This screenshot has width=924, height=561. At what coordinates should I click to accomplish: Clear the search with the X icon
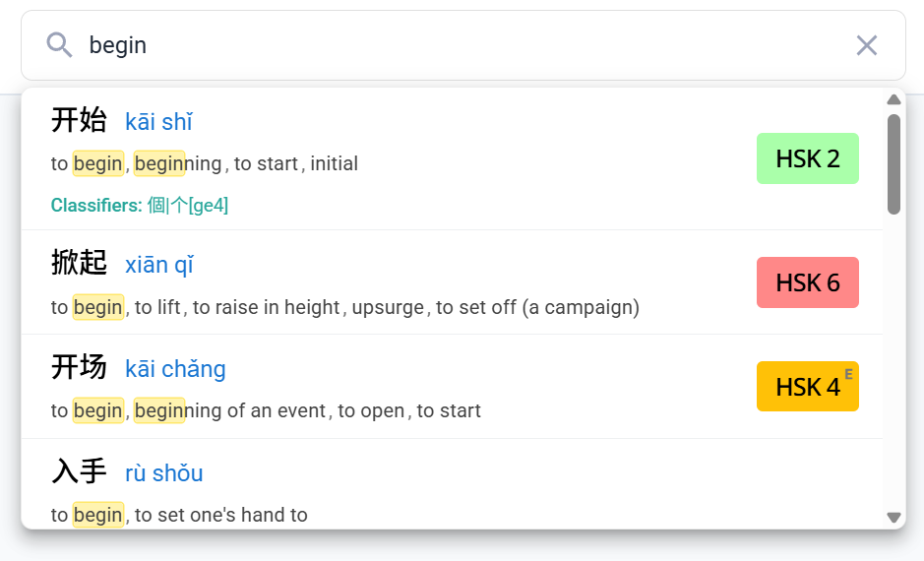866,45
